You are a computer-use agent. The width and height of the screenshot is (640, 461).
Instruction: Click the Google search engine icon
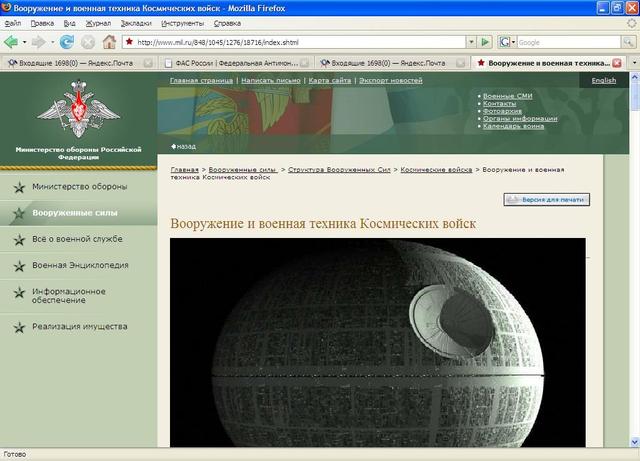[x=504, y=42]
